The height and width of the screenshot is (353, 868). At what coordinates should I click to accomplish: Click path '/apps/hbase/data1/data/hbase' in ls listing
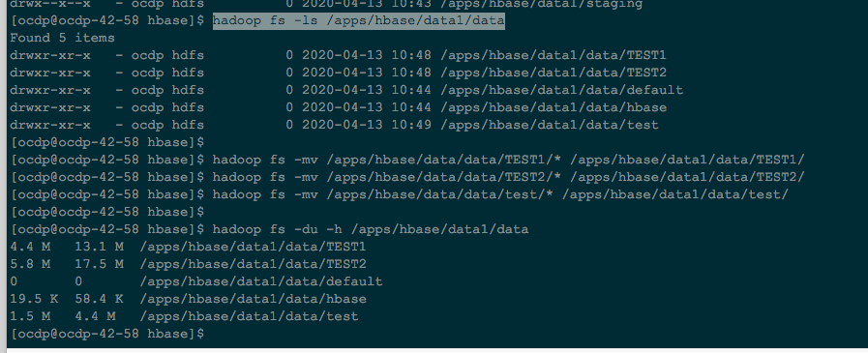[554, 107]
